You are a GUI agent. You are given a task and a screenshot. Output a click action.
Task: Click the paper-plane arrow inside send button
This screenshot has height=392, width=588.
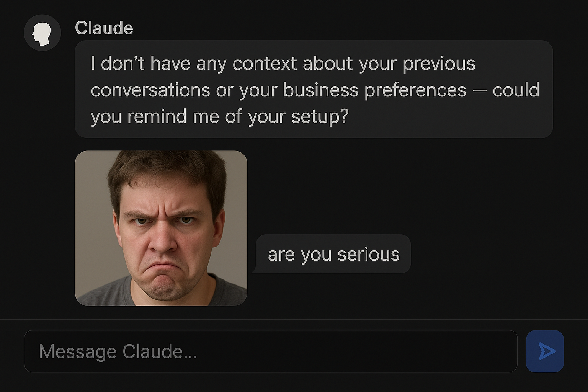point(546,351)
